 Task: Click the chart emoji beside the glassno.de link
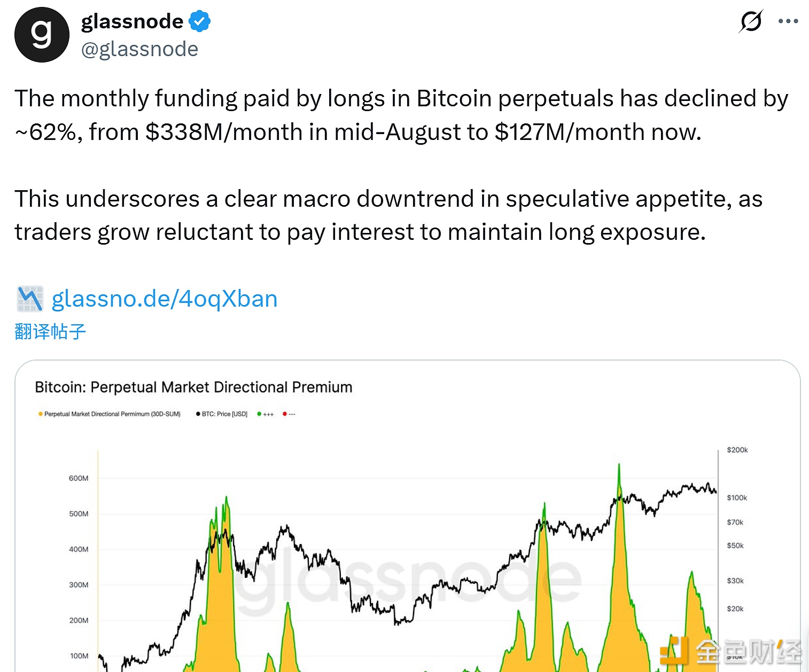[x=29, y=298]
